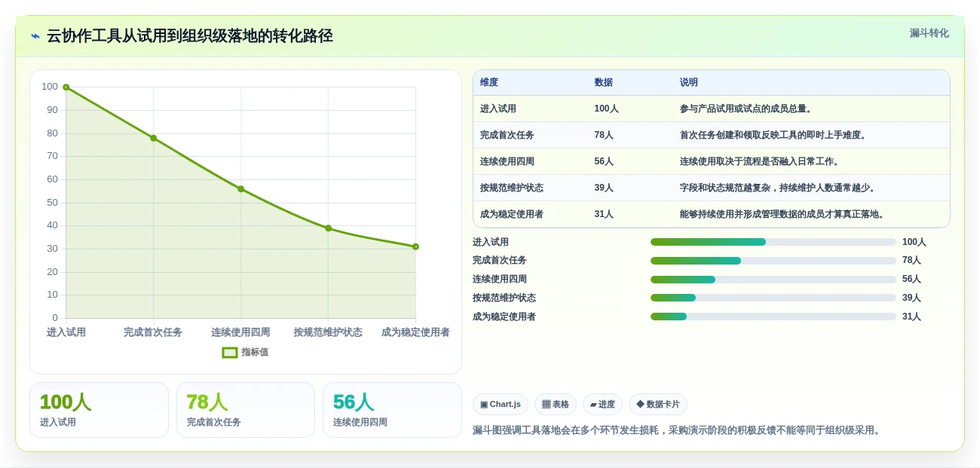This screenshot has height=468, width=980.
Task: Click the footer note starting with 漏斗图强调
Action: [x=677, y=430]
